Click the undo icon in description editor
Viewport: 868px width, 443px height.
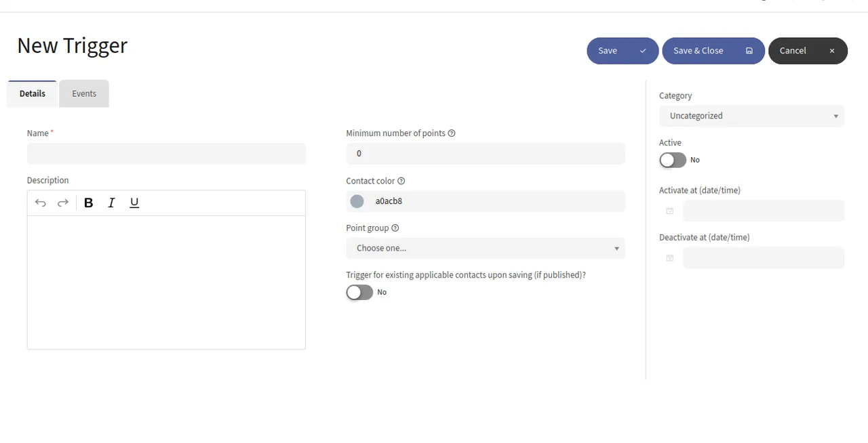[x=41, y=203]
